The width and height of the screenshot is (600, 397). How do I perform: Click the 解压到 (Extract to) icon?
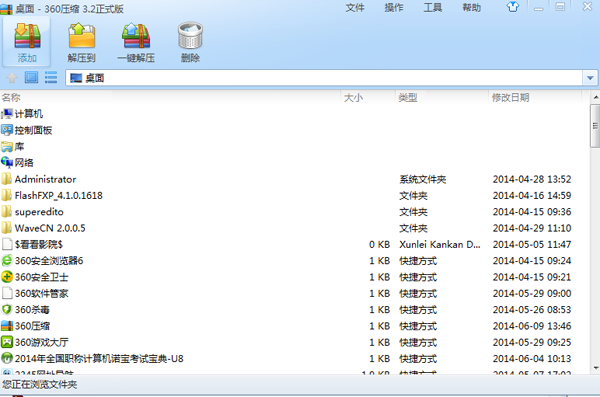82,36
